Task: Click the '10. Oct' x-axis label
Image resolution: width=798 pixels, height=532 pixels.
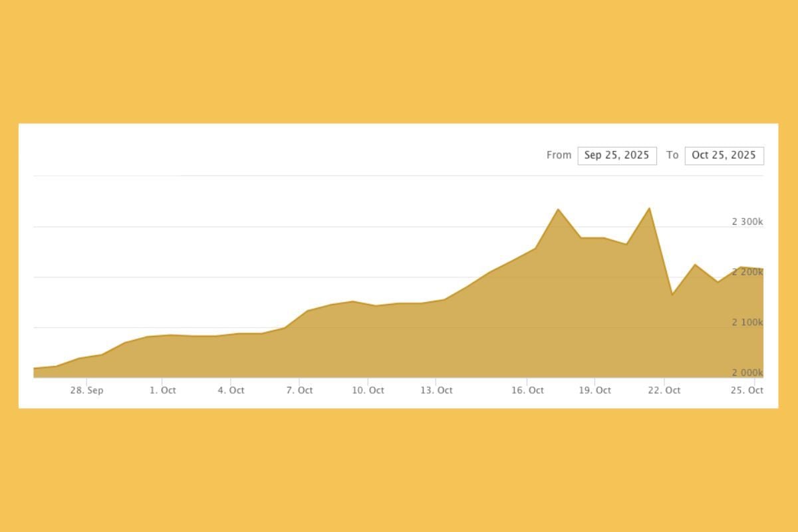Action: click(368, 390)
